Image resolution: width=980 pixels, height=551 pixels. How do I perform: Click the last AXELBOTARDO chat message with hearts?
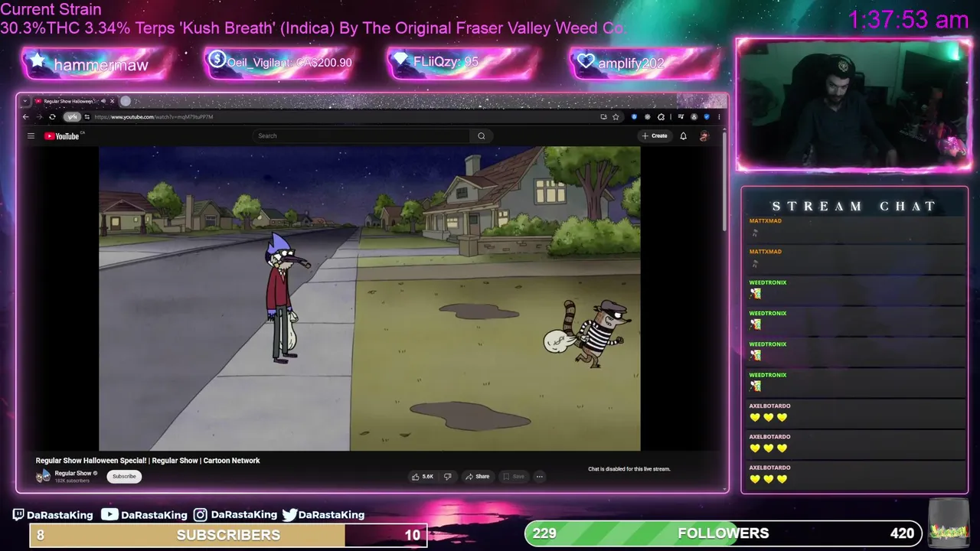click(x=854, y=474)
